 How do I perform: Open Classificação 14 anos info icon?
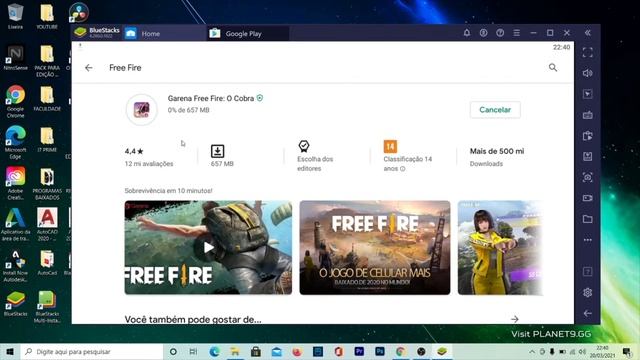pyautogui.click(x=403, y=169)
